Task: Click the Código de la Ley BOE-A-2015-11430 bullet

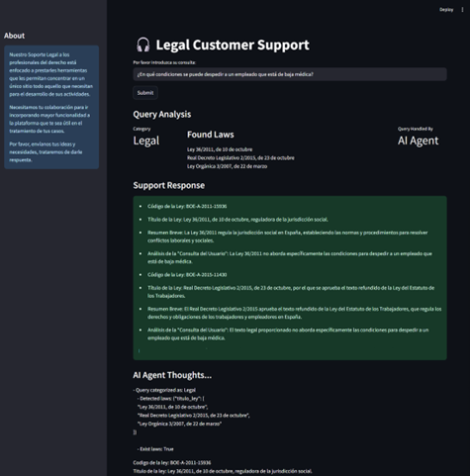Action: (x=187, y=275)
